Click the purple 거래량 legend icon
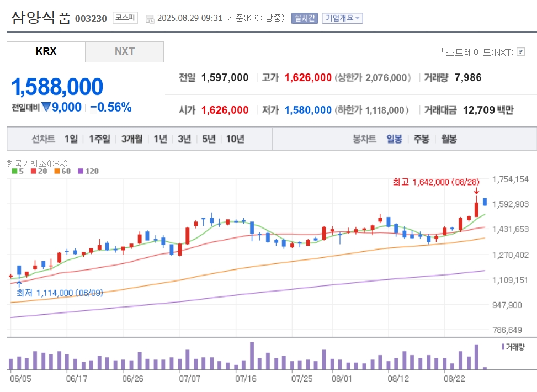The width and height of the screenshot is (537, 392). coord(503,347)
